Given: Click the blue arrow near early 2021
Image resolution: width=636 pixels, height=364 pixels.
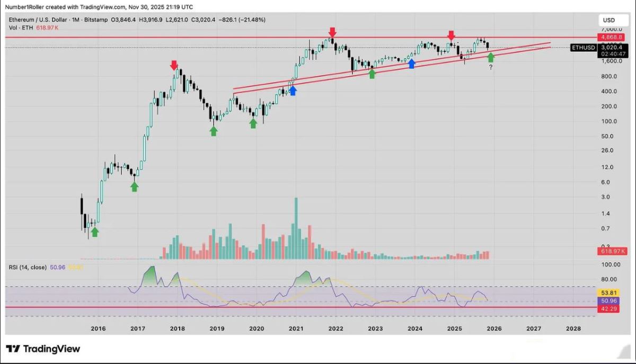Looking at the screenshot, I should tap(293, 91).
